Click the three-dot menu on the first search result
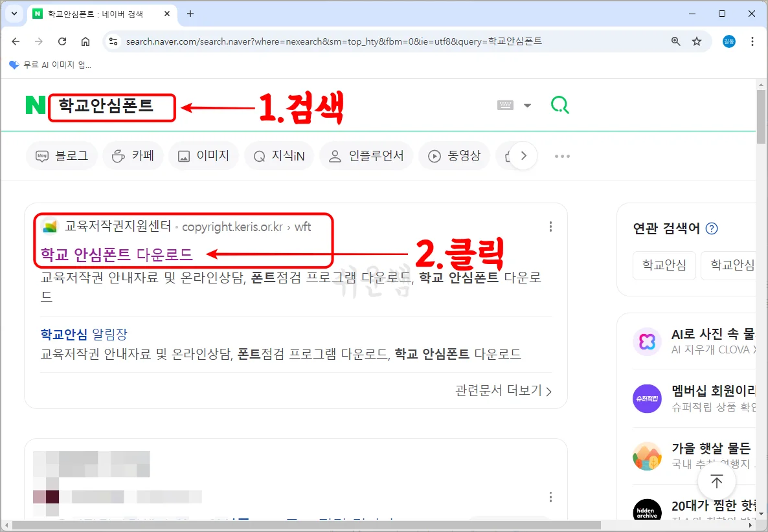Image resolution: width=768 pixels, height=532 pixels. pyautogui.click(x=550, y=227)
